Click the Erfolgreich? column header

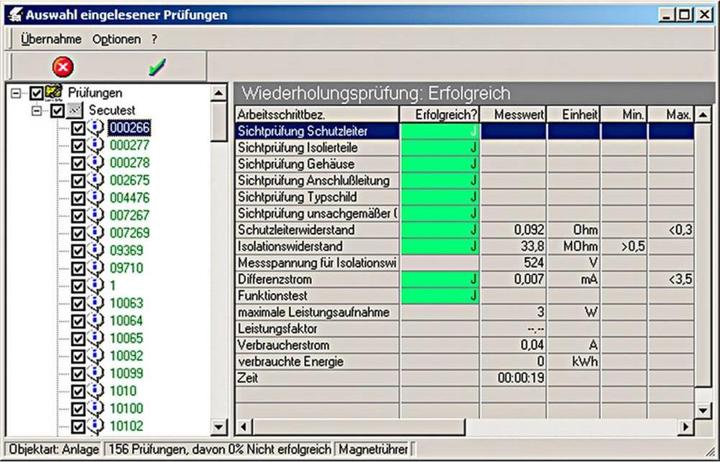pyautogui.click(x=440, y=114)
